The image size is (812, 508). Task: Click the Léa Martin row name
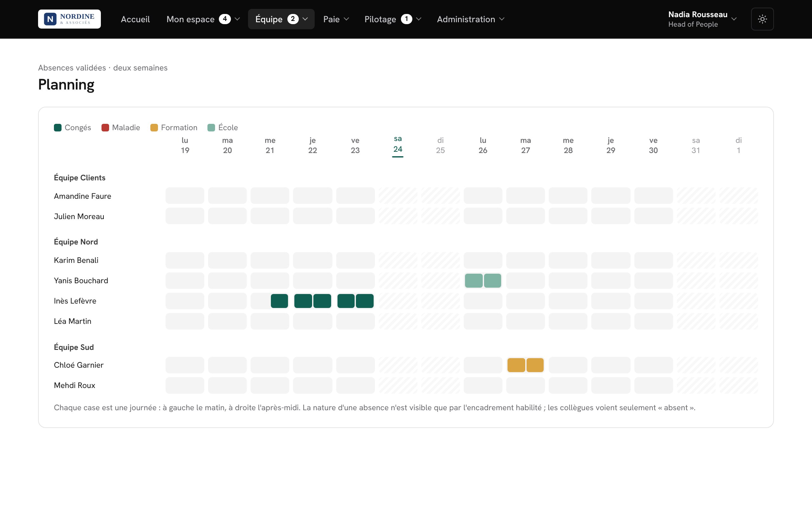tap(72, 321)
